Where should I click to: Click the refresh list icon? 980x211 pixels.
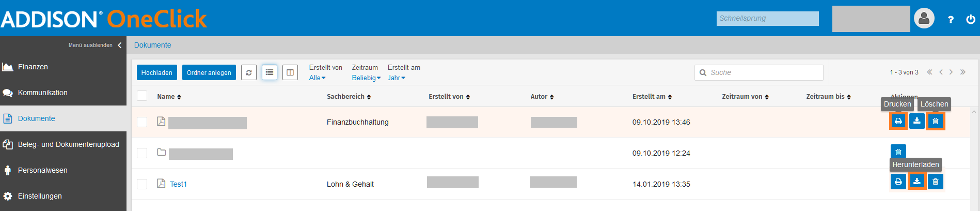coord(249,72)
